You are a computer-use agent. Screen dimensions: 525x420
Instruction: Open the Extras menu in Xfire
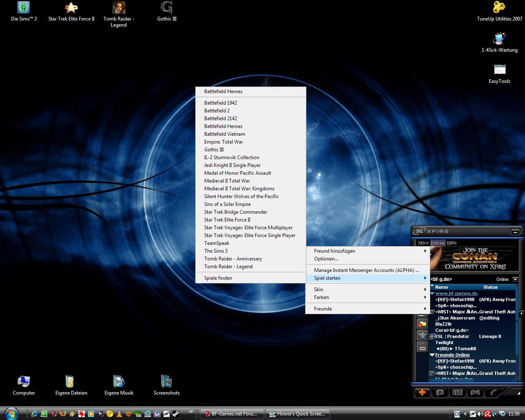tap(438, 243)
